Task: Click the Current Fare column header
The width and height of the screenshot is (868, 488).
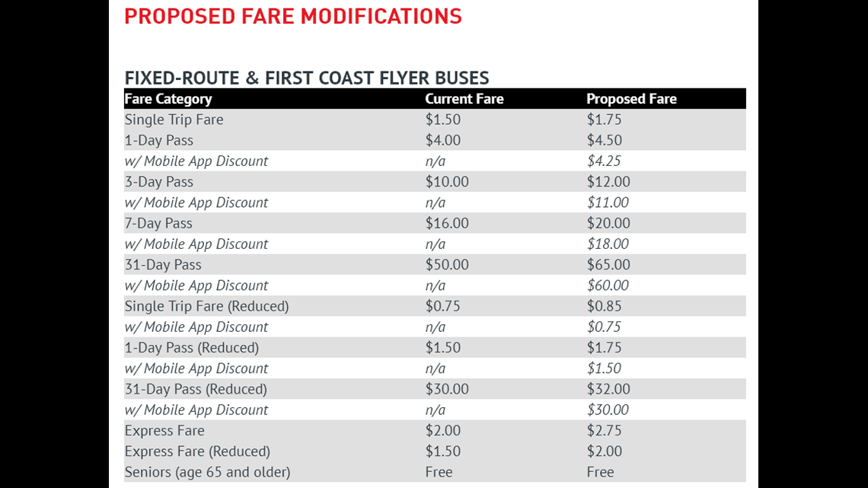Action: [x=464, y=98]
